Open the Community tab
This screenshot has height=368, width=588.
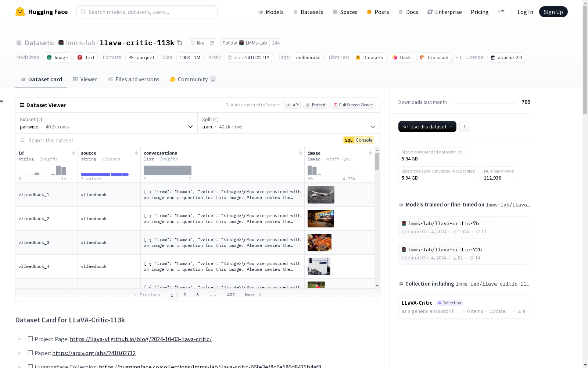193,79
